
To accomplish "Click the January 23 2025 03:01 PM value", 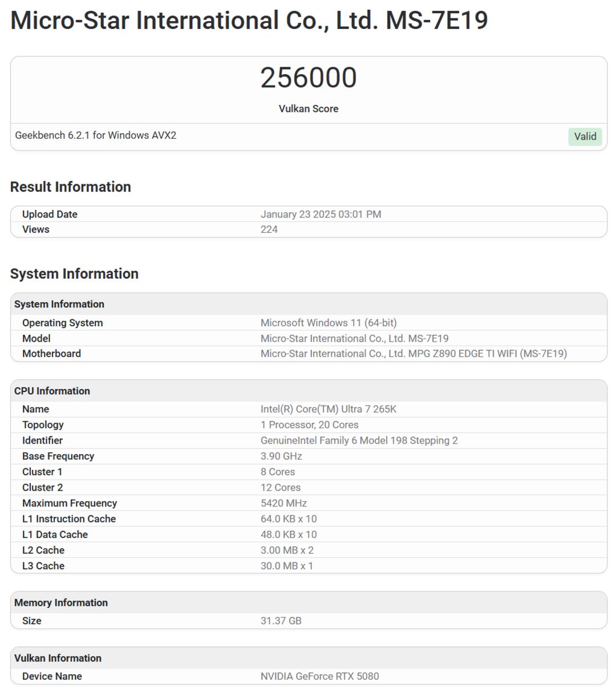I will [321, 214].
